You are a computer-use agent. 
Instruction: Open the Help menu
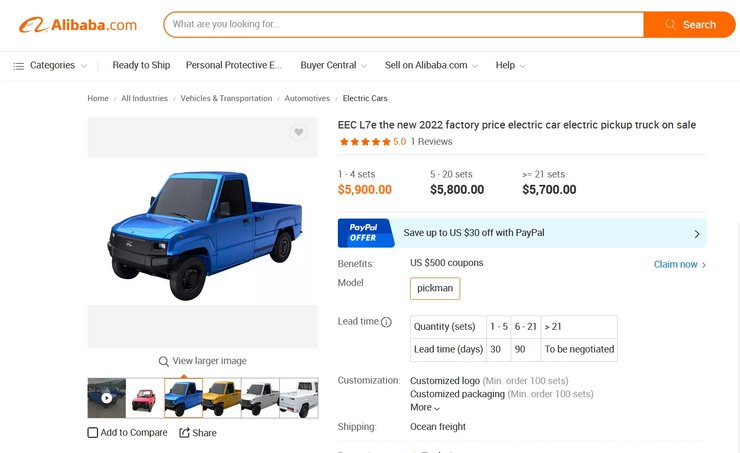click(510, 65)
